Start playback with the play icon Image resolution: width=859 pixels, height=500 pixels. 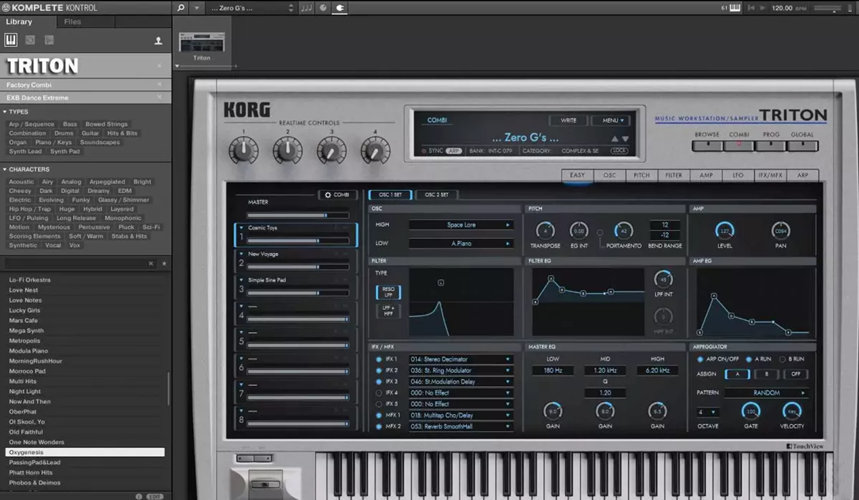(763, 8)
